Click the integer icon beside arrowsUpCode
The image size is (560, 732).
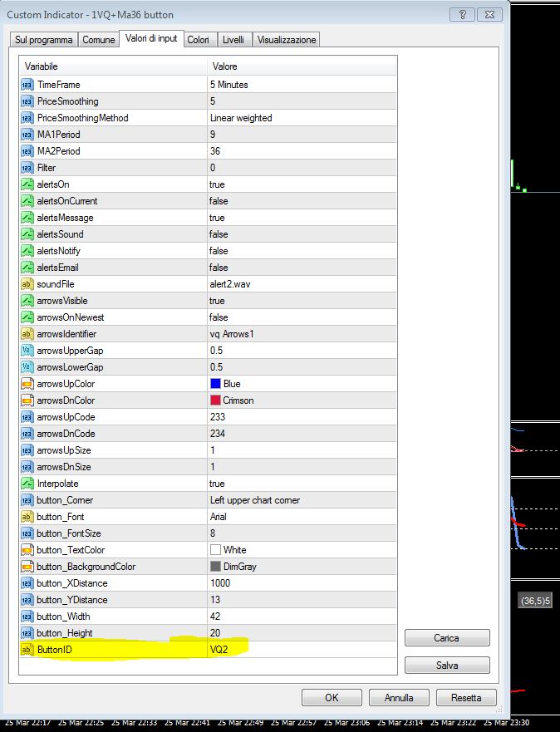coord(27,417)
